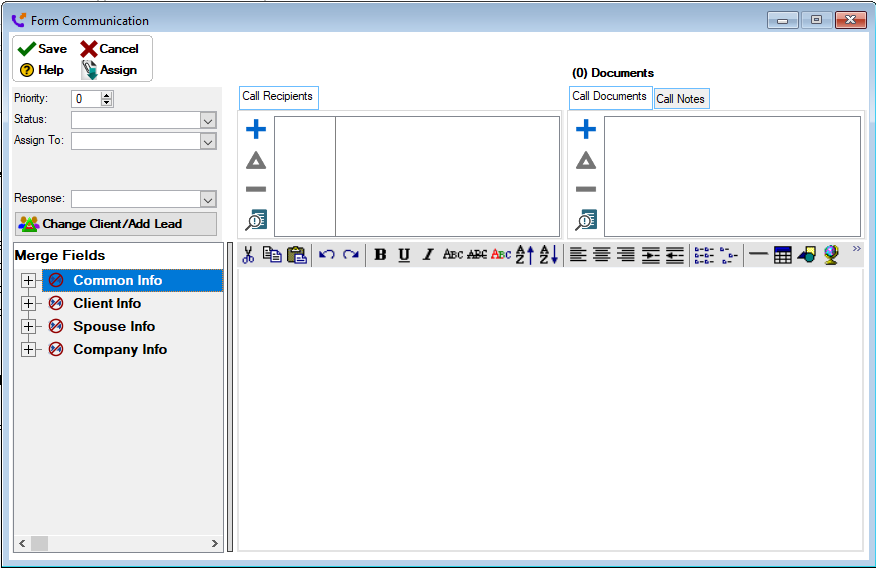Add a call recipient with the plus icon
876x568 pixels.
point(256,129)
